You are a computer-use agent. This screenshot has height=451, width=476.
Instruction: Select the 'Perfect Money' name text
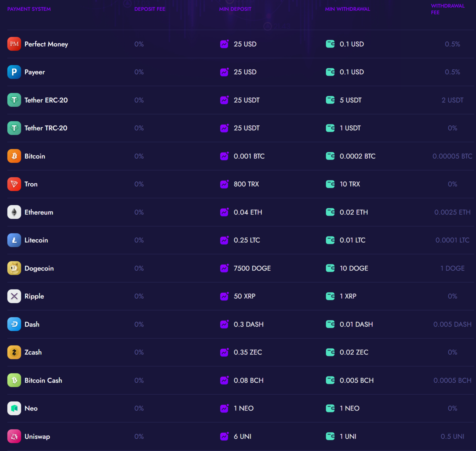click(x=46, y=44)
